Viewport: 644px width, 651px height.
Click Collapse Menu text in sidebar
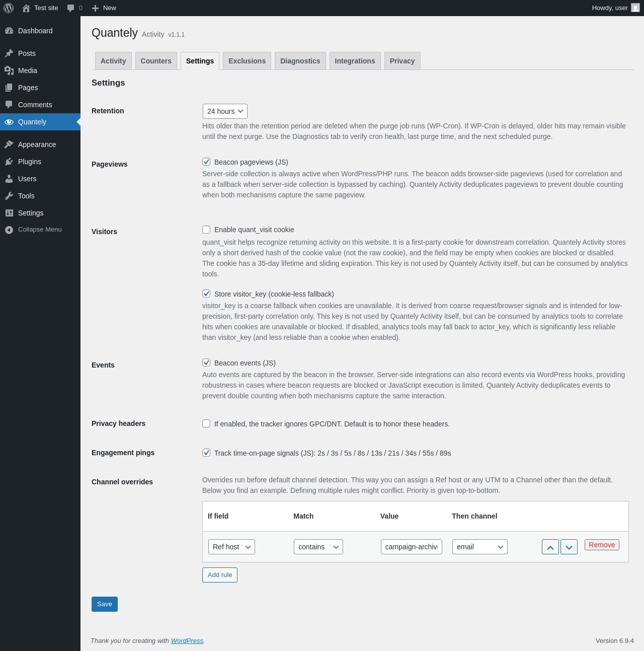[40, 230]
